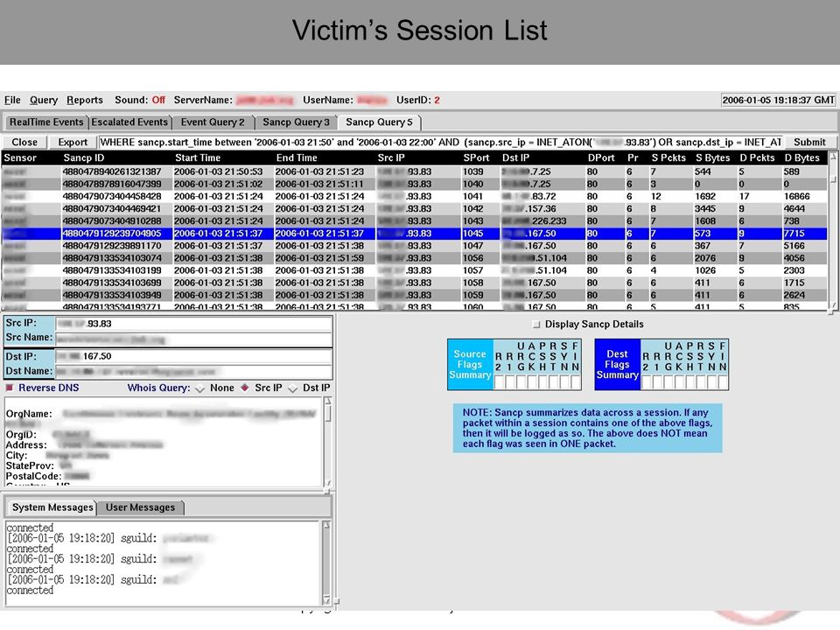The height and width of the screenshot is (630, 840).
Task: Select Whois Query Src IP option
Action: pyautogui.click(x=245, y=388)
